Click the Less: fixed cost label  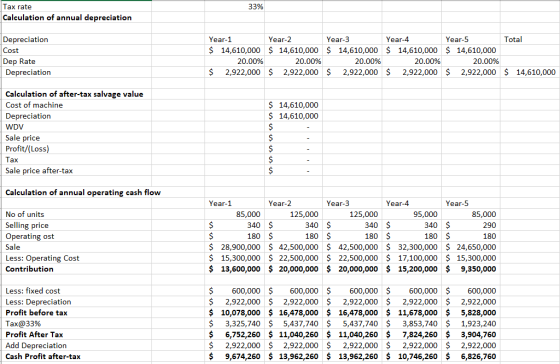(33, 291)
